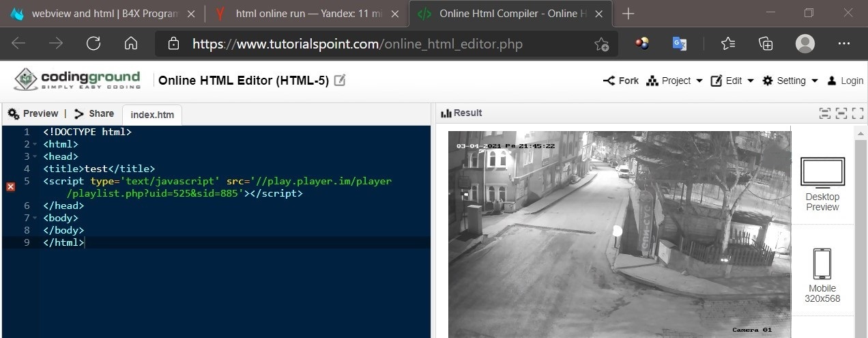
Task: Select Desktop Preview mode
Action: [x=822, y=184]
